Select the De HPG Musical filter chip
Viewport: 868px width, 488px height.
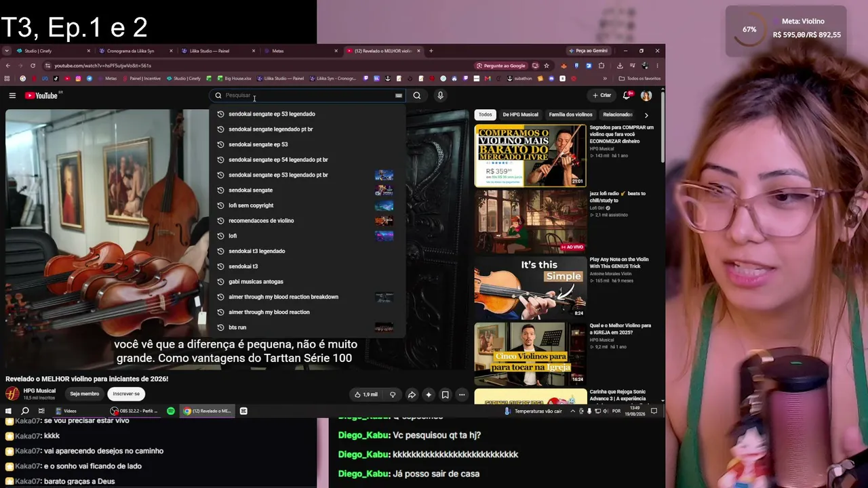(521, 115)
